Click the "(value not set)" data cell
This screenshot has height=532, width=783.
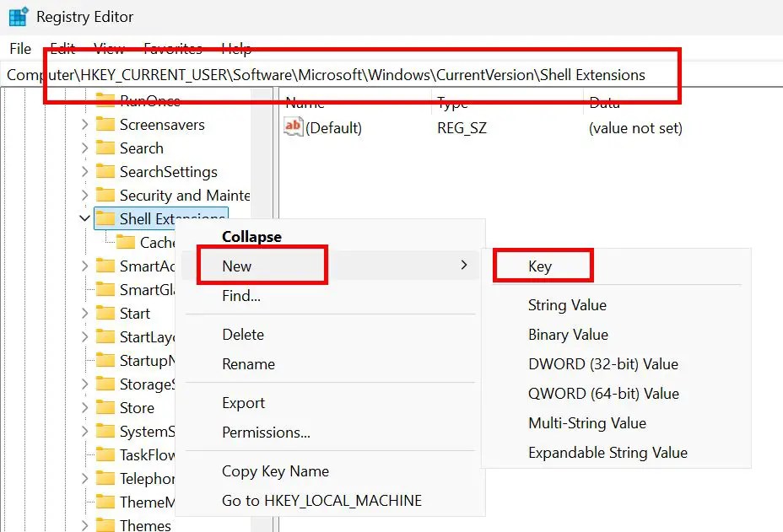(635, 128)
